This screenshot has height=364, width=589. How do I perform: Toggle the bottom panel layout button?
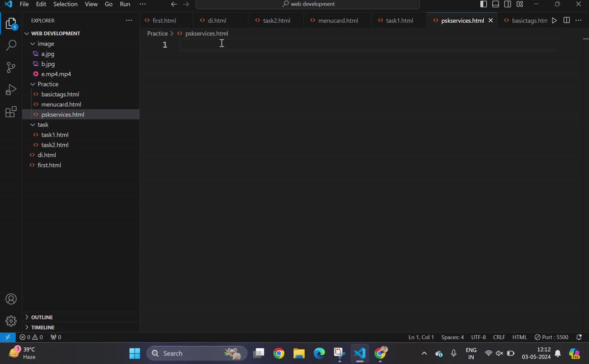[496, 4]
